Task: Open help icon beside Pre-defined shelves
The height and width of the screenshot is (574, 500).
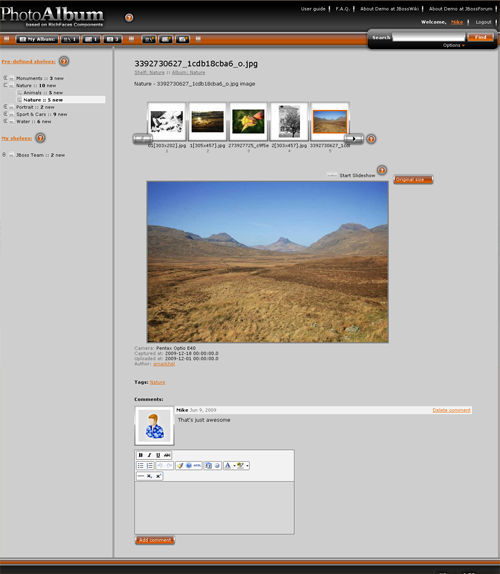Action: [64, 61]
